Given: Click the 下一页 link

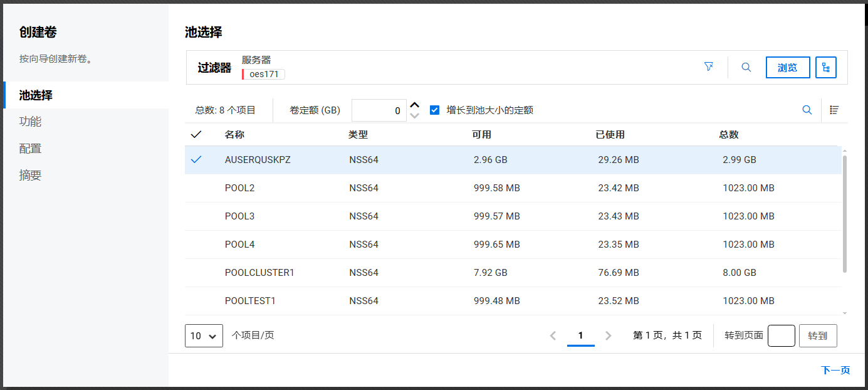Looking at the screenshot, I should pos(835,371).
